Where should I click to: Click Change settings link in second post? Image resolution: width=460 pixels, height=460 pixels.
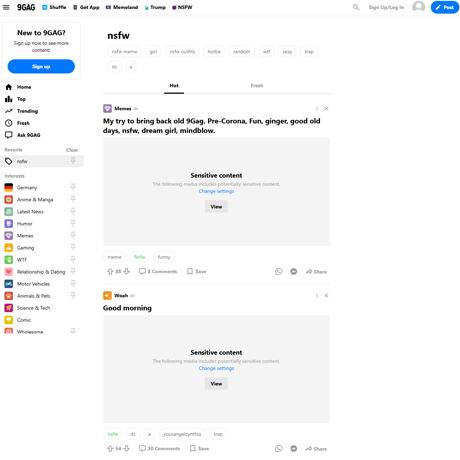(x=216, y=368)
